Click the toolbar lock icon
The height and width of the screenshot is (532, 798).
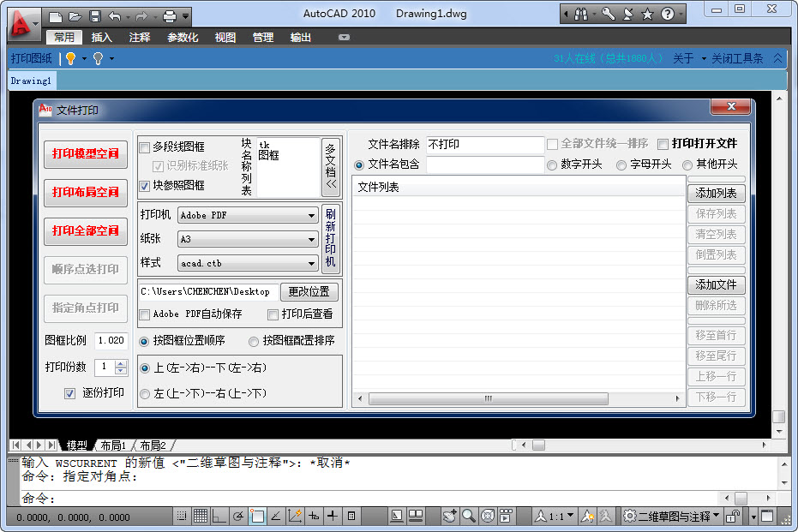click(x=733, y=517)
